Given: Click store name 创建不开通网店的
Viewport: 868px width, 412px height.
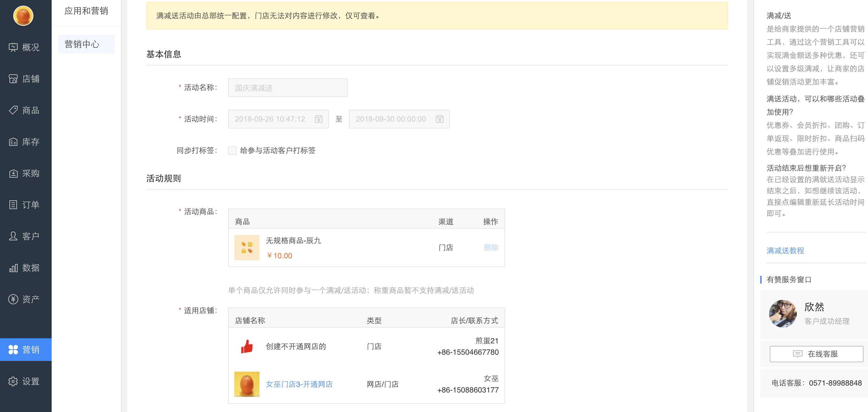Looking at the screenshot, I should pyautogui.click(x=295, y=346).
